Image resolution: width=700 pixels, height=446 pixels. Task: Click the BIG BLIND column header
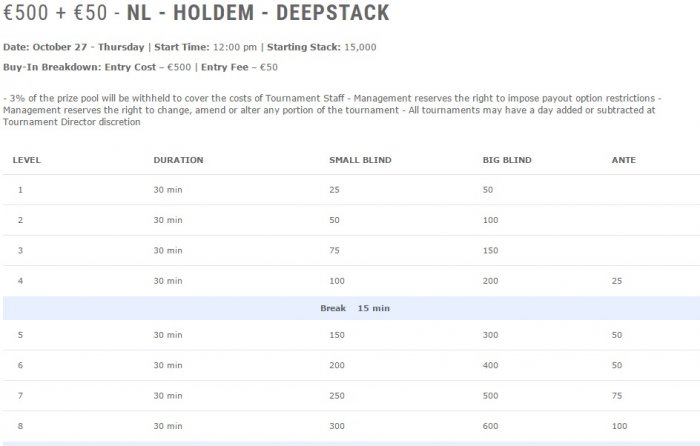[507, 160]
